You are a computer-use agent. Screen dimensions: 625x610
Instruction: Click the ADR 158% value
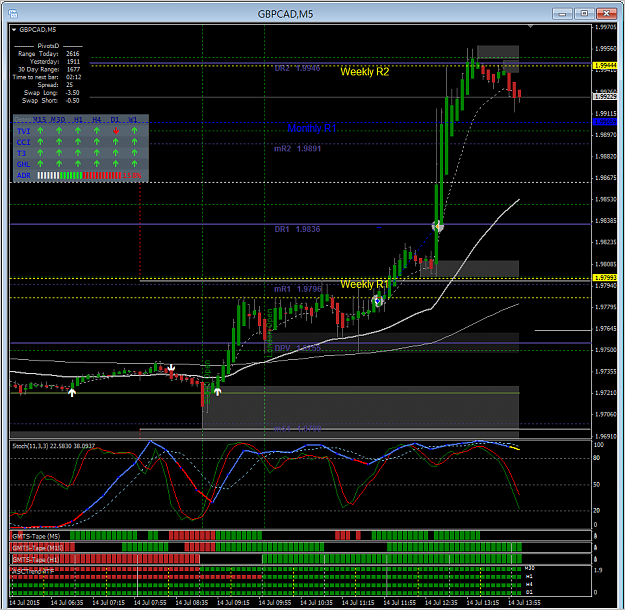click(x=132, y=175)
